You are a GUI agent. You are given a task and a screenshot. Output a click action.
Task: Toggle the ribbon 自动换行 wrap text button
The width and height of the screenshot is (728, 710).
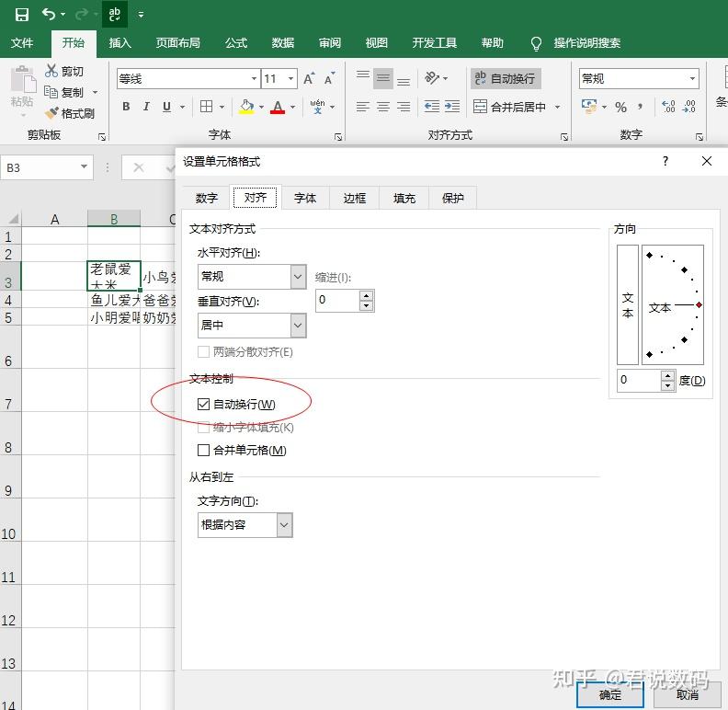click(506, 78)
